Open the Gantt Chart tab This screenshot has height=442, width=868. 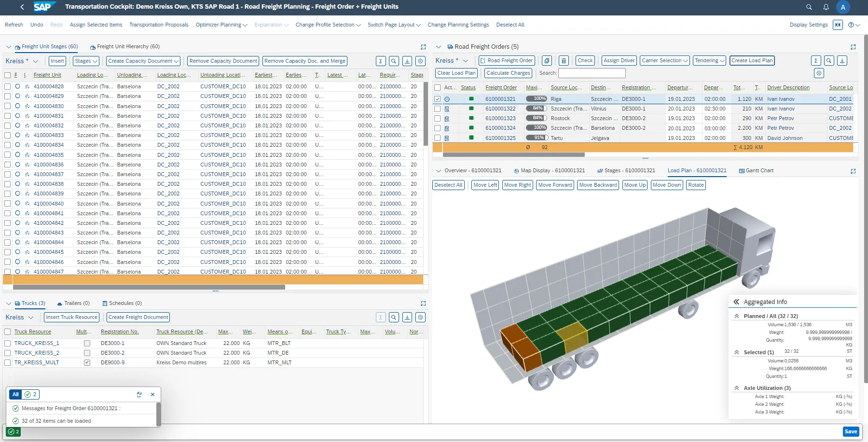[x=756, y=171]
